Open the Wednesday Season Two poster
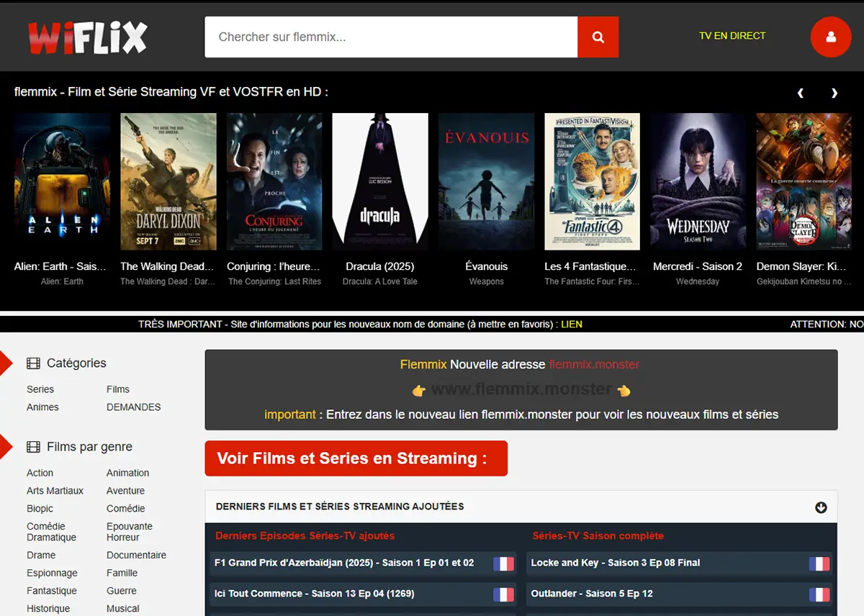The height and width of the screenshot is (616, 864). [x=698, y=181]
